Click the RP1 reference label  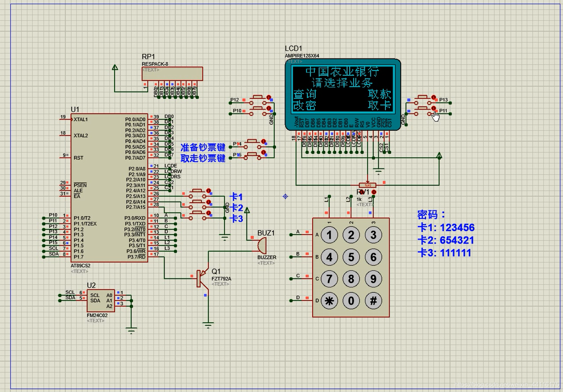click(148, 57)
